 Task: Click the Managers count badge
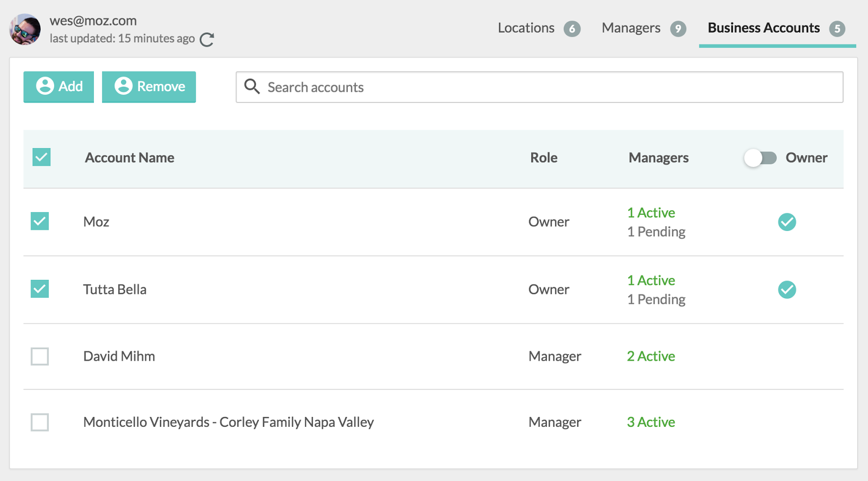[x=678, y=29]
